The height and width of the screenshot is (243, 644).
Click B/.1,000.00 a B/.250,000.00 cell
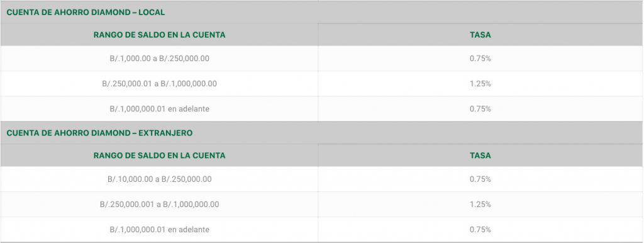point(159,59)
